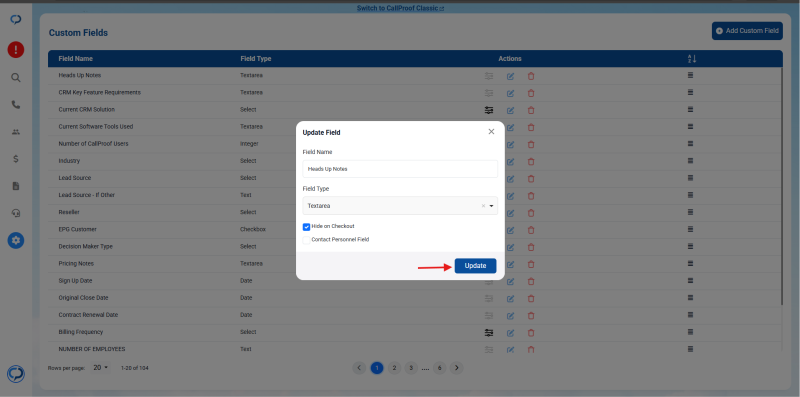This screenshot has width=800, height=397.
Task: Select the Pricing Notes row name
Action: (x=76, y=264)
